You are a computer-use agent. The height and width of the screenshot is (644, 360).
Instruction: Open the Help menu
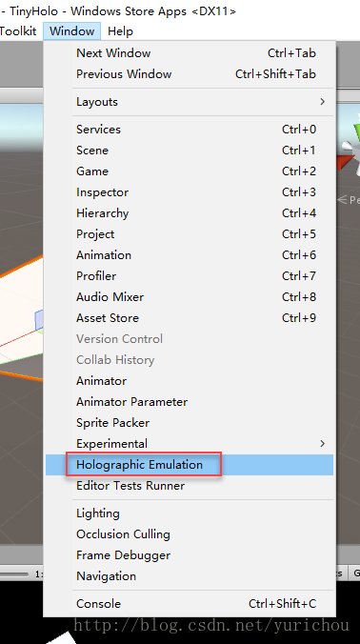point(120,31)
